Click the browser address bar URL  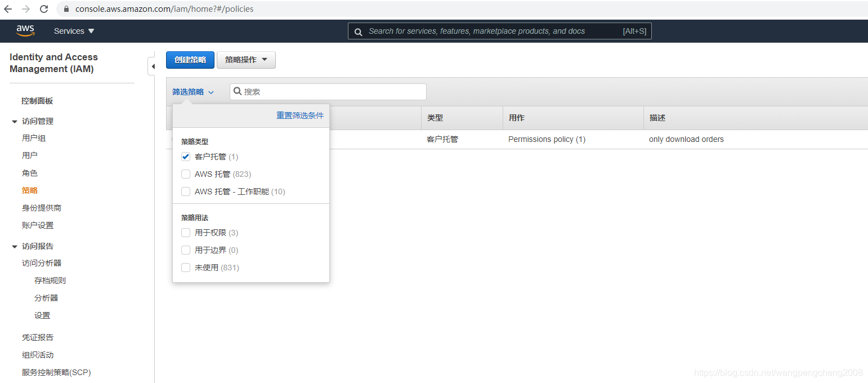click(164, 9)
